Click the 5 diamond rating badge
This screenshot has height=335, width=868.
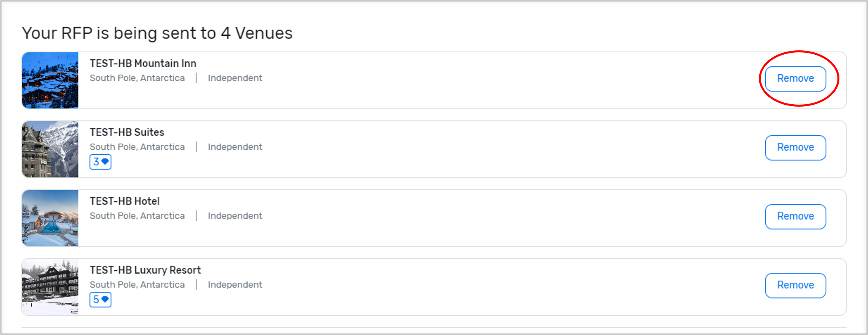[100, 300]
